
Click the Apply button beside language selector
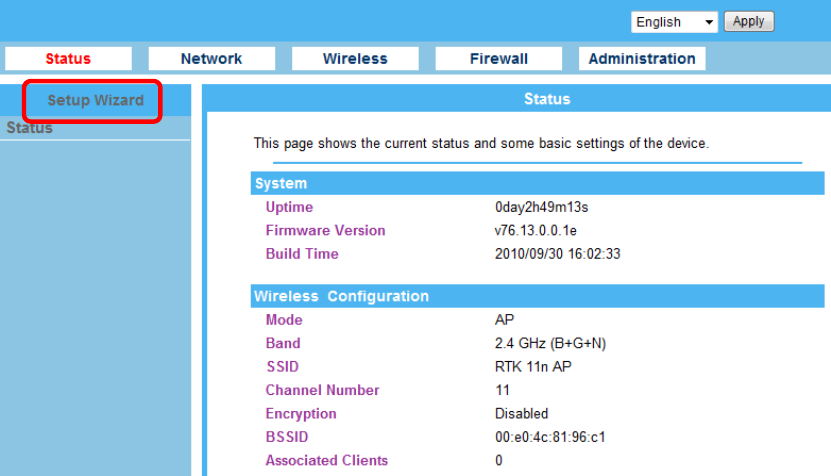pyautogui.click(x=749, y=22)
